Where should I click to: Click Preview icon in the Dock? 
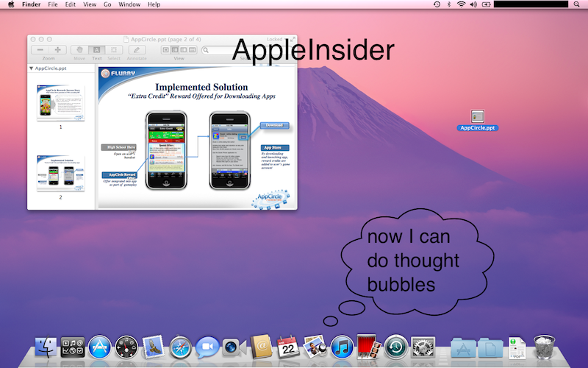(315, 347)
